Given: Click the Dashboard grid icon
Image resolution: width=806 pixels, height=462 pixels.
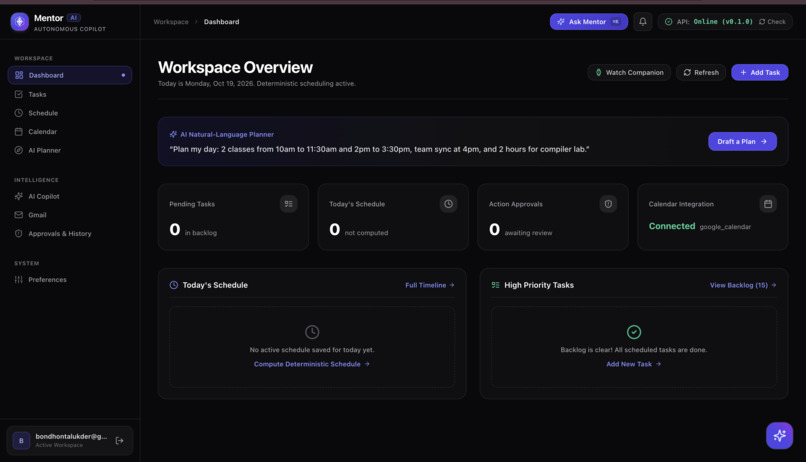Looking at the screenshot, I should [x=19, y=75].
